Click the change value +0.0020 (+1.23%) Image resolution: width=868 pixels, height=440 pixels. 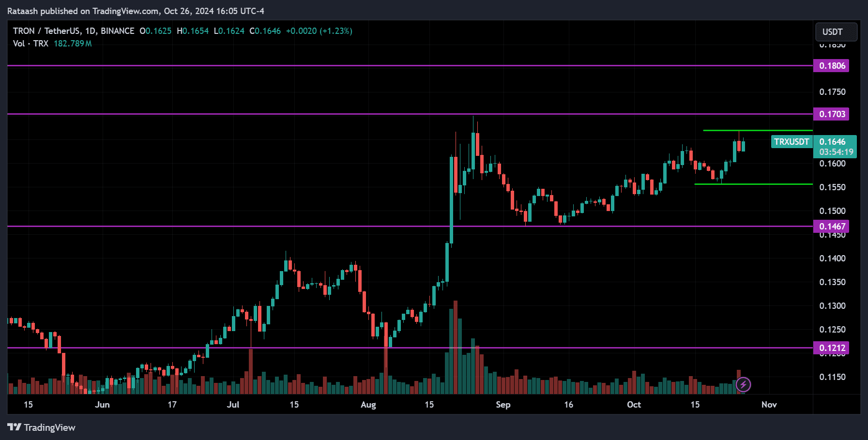319,31
